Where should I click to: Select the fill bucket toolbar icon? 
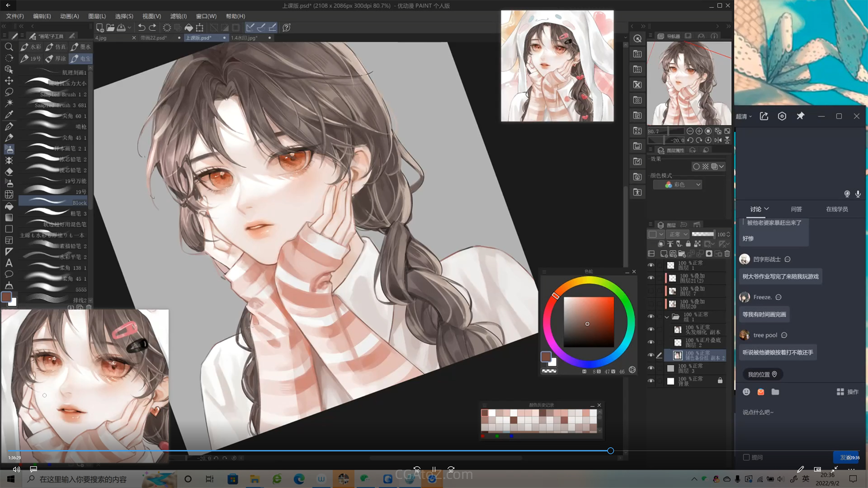pos(189,28)
